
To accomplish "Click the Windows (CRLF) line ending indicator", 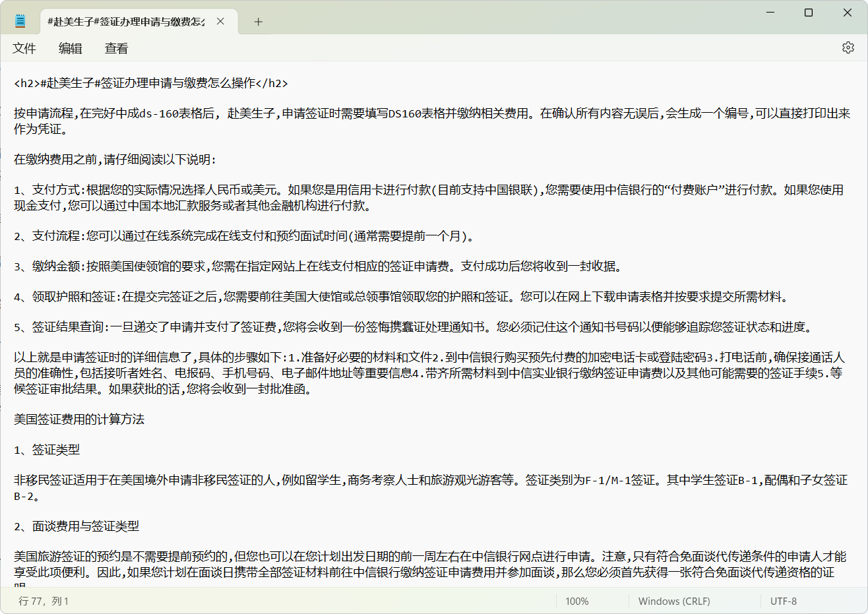I will pyautogui.click(x=674, y=601).
